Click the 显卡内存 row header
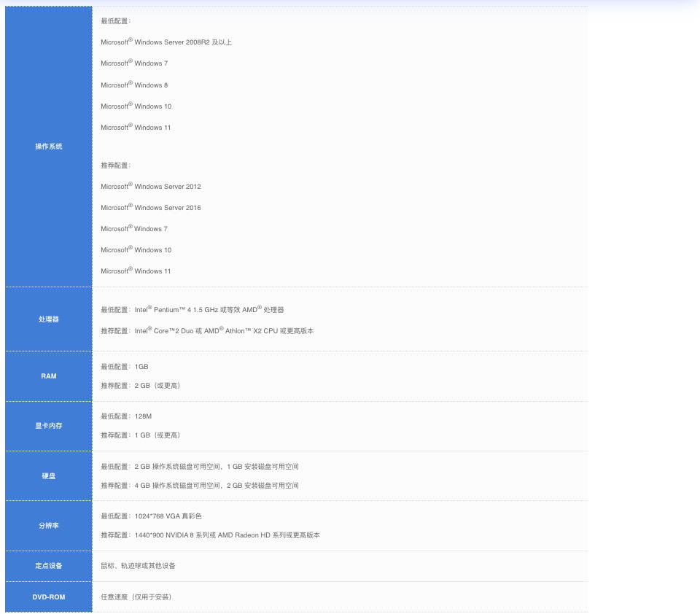 coord(49,426)
